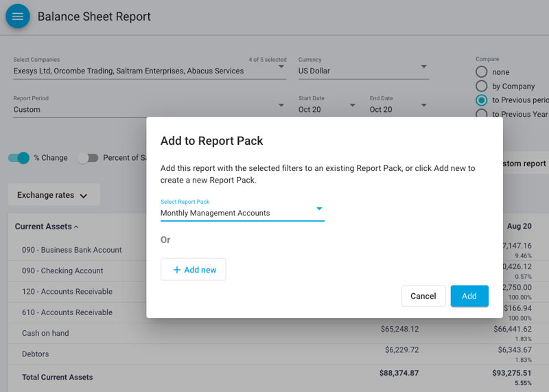Click the 'Add to Report Pack' dialog title
The height and width of the screenshot is (392, 549).
211,141
